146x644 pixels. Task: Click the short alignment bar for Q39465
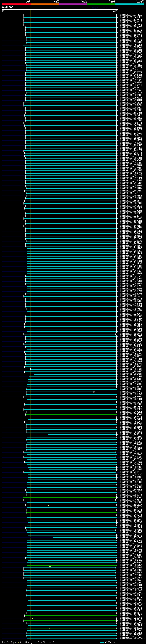[x=60, y=392]
